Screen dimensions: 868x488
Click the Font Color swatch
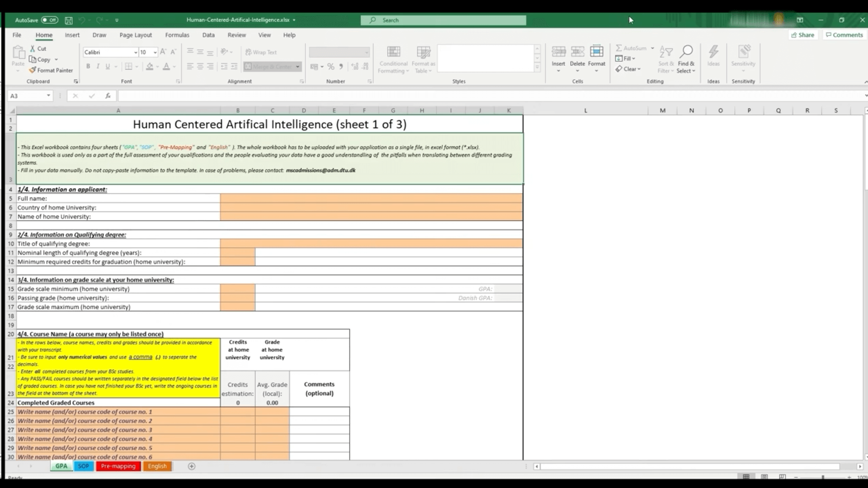[x=166, y=66]
